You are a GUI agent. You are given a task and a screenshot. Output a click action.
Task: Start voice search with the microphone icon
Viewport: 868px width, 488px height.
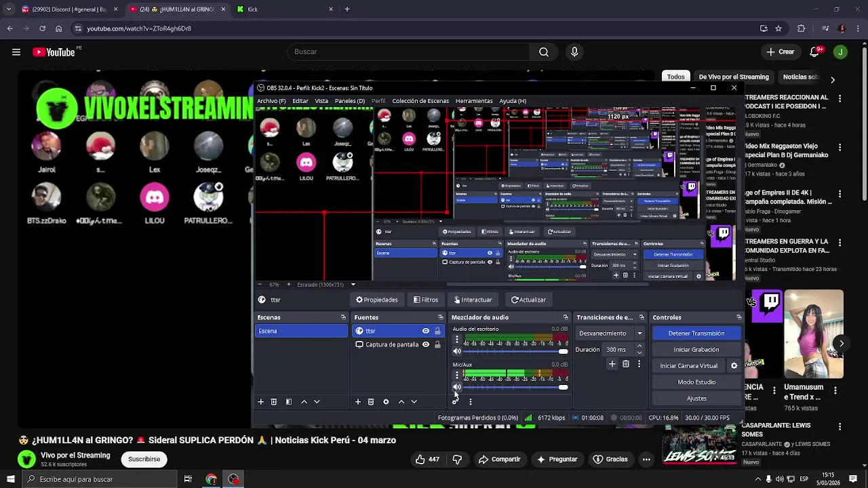click(574, 52)
